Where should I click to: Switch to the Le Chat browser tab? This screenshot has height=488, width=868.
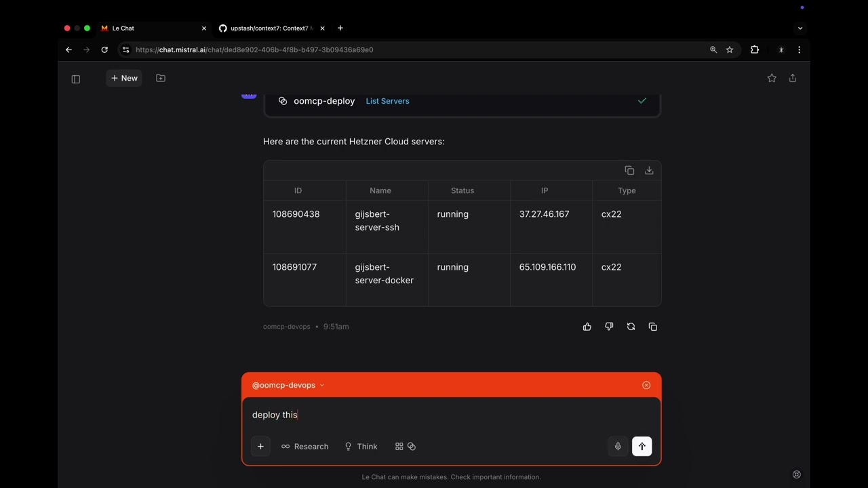point(155,28)
